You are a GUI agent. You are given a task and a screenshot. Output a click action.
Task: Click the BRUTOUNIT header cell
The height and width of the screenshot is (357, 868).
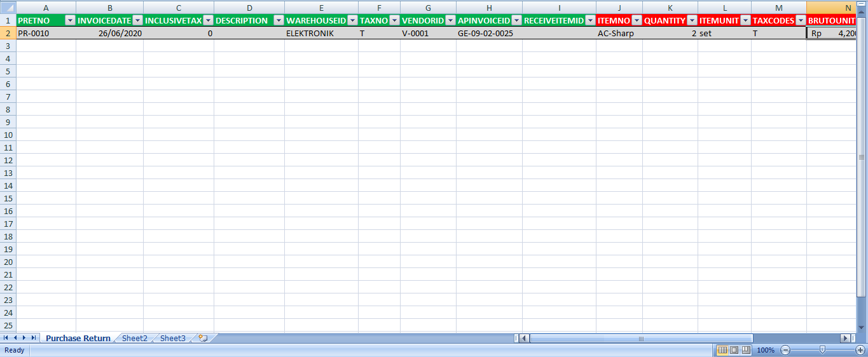pyautogui.click(x=832, y=20)
